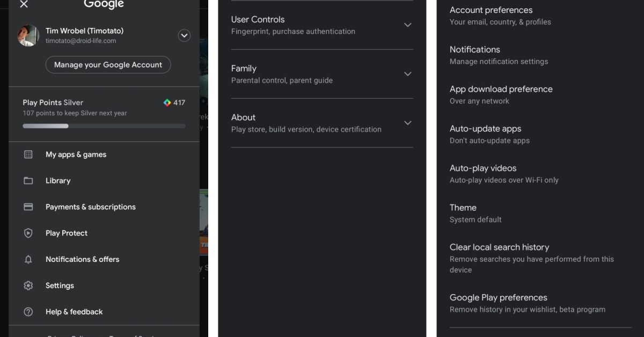Close the Google account menu
The image size is (644, 337).
click(x=24, y=5)
